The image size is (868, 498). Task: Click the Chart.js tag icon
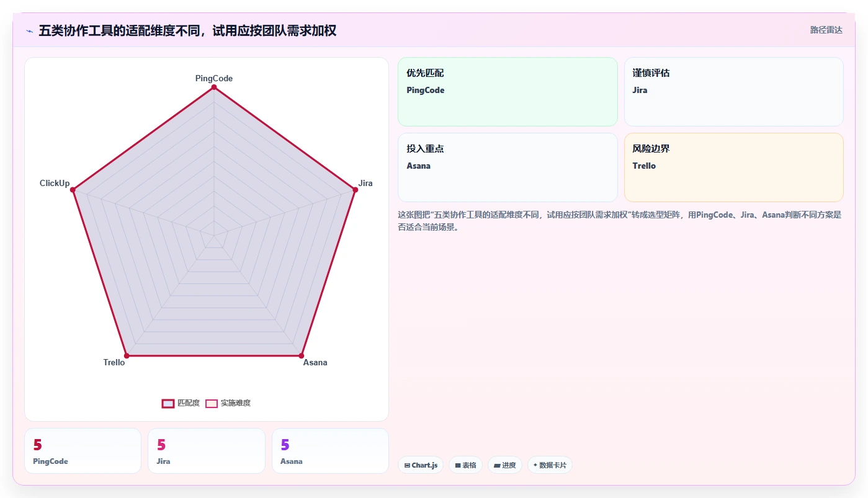tap(407, 465)
